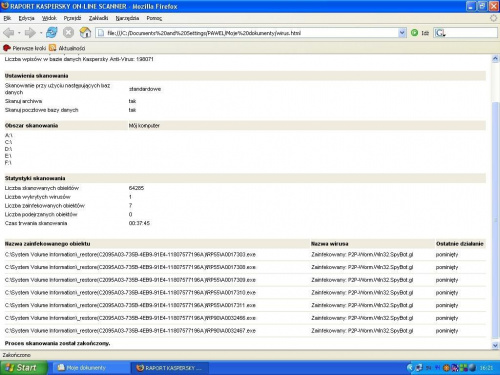Click the scanned objects count 64285
Screen dimensions: 500x375
pyautogui.click(x=136, y=188)
